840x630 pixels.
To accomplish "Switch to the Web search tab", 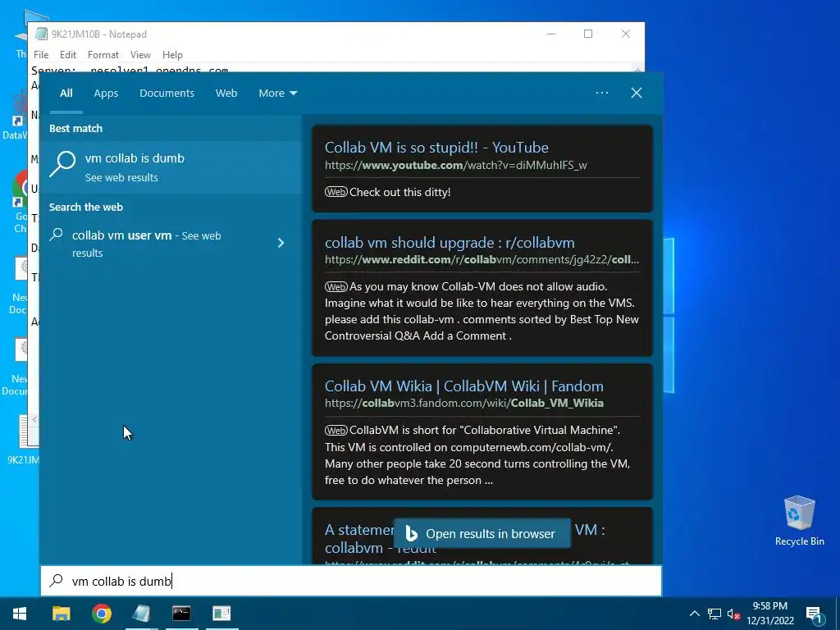I will pos(226,94).
